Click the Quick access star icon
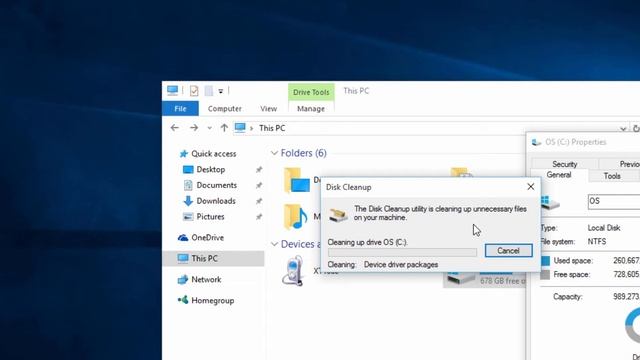Viewport: 640px width, 360px height. tap(184, 154)
